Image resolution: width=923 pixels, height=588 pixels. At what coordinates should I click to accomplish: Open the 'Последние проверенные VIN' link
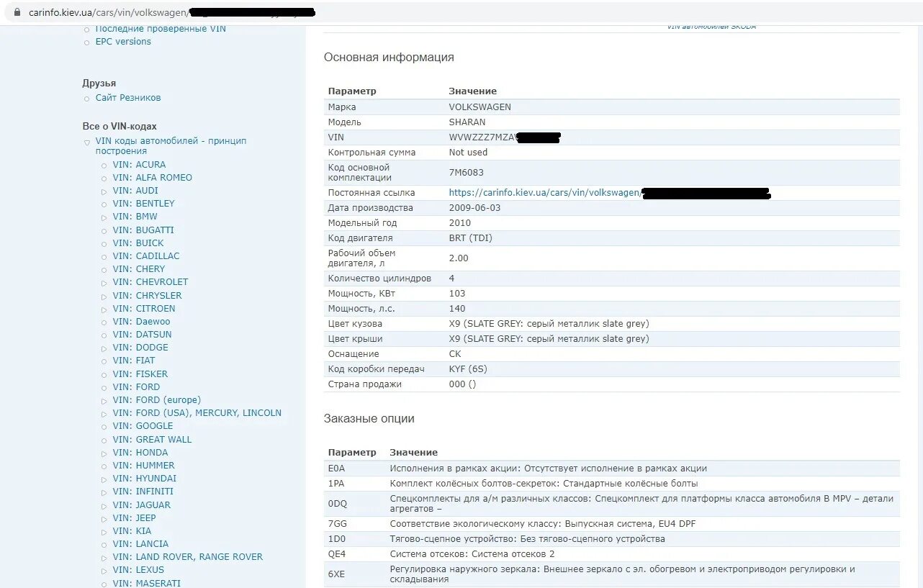tap(161, 29)
